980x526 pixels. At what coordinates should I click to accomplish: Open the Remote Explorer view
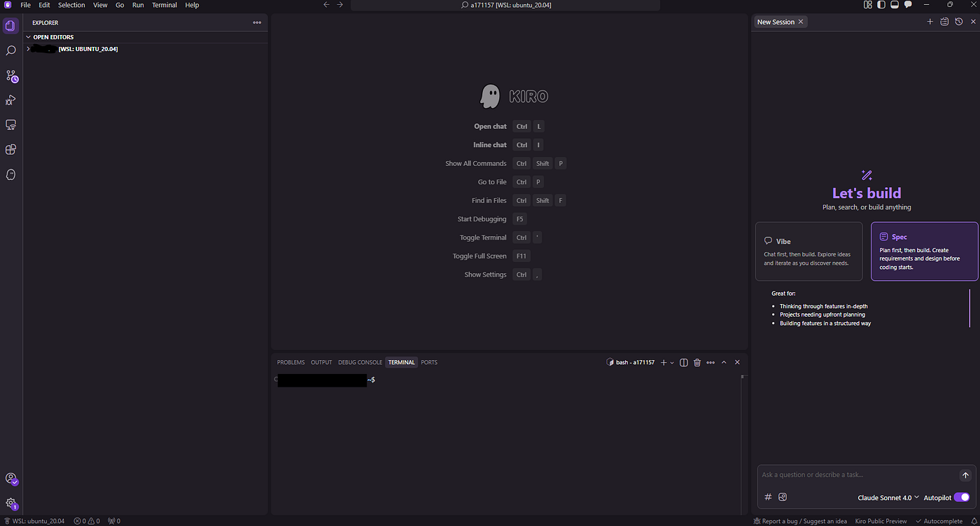coord(10,125)
